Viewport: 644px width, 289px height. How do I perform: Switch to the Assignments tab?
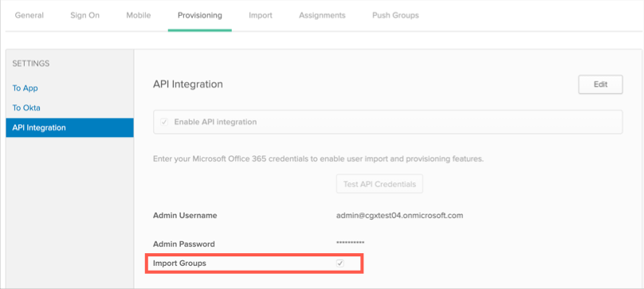click(x=323, y=16)
